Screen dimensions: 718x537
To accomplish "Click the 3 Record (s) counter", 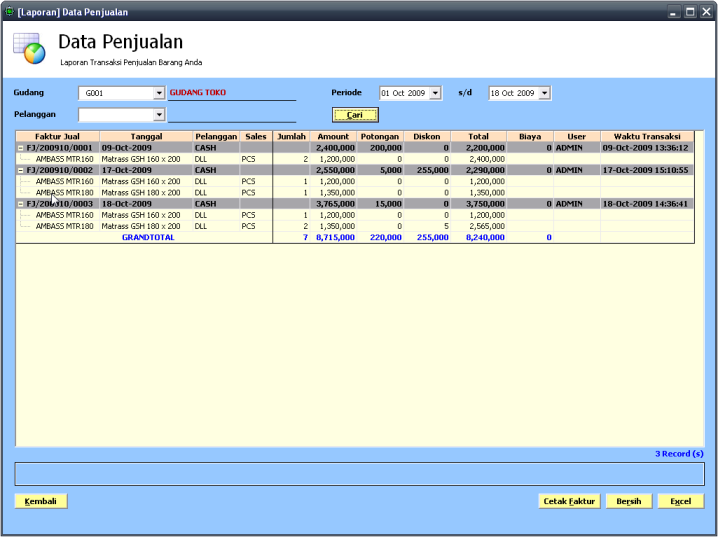I will click(x=679, y=454).
